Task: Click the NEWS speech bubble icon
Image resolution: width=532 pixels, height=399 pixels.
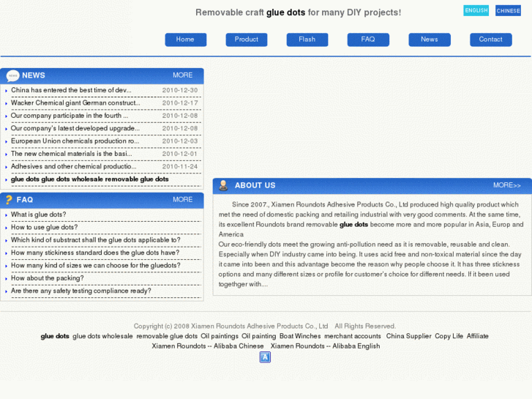Action: pos(12,75)
